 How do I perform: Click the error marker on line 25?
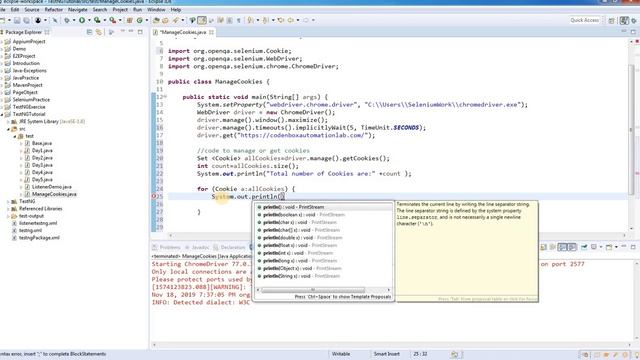pyautogui.click(x=154, y=196)
